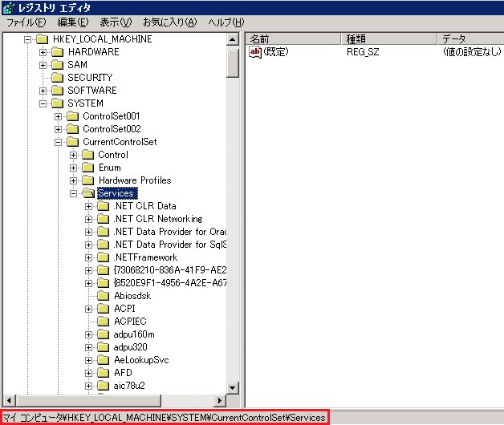Select the adpu320 key label

131,347
